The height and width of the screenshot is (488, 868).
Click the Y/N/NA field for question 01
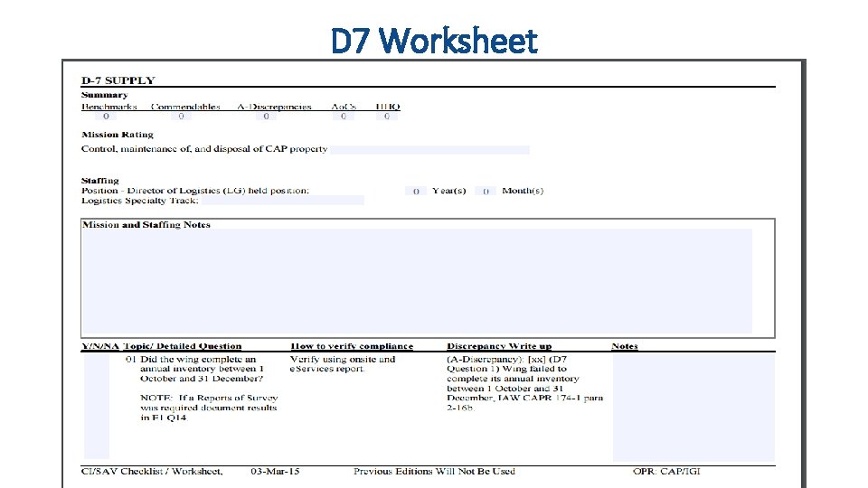(x=97, y=406)
